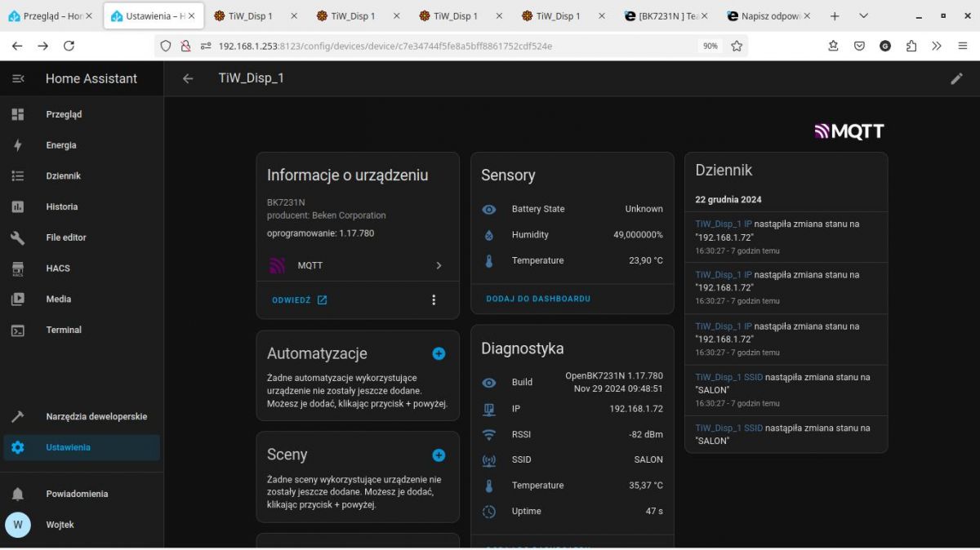Open the tracking protection shield panel
Screen dimensions: 980x550
[166, 47]
